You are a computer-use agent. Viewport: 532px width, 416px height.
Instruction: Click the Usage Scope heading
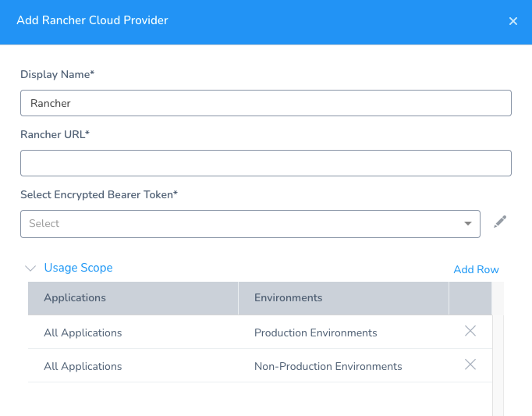click(x=78, y=268)
